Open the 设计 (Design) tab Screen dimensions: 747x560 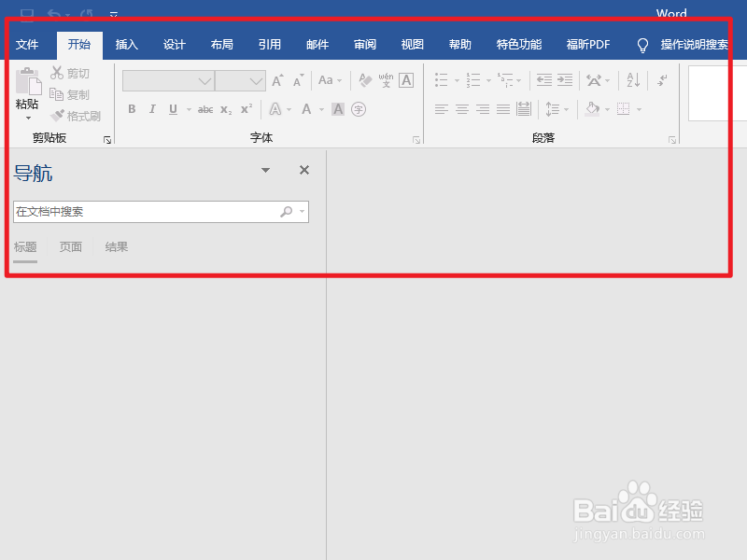coord(175,45)
